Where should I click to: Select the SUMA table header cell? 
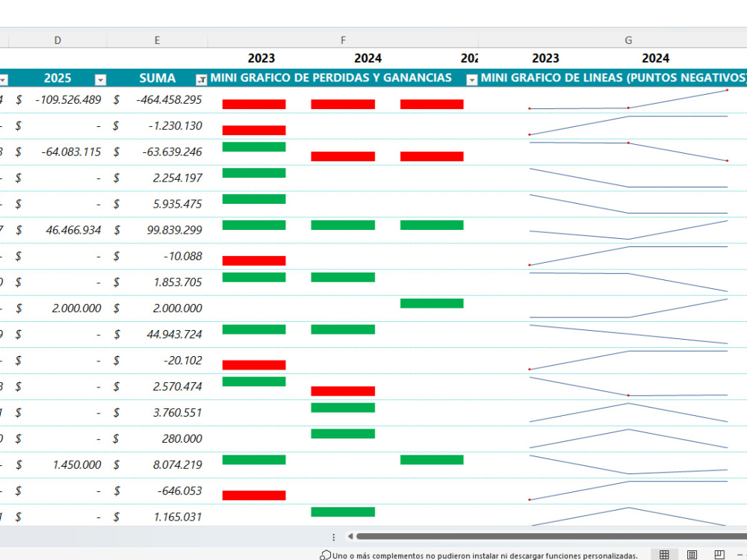coord(157,78)
